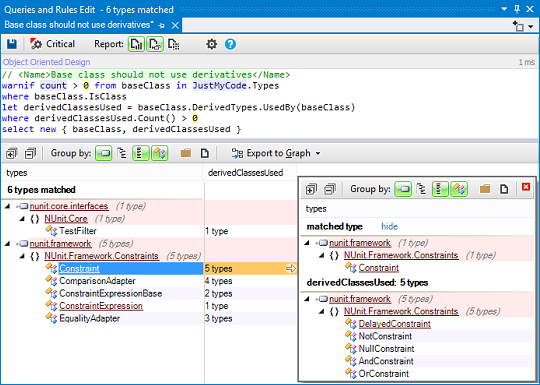Expand all in popup panel toolbar
Viewport: 540px width, 385px height.
click(311, 189)
